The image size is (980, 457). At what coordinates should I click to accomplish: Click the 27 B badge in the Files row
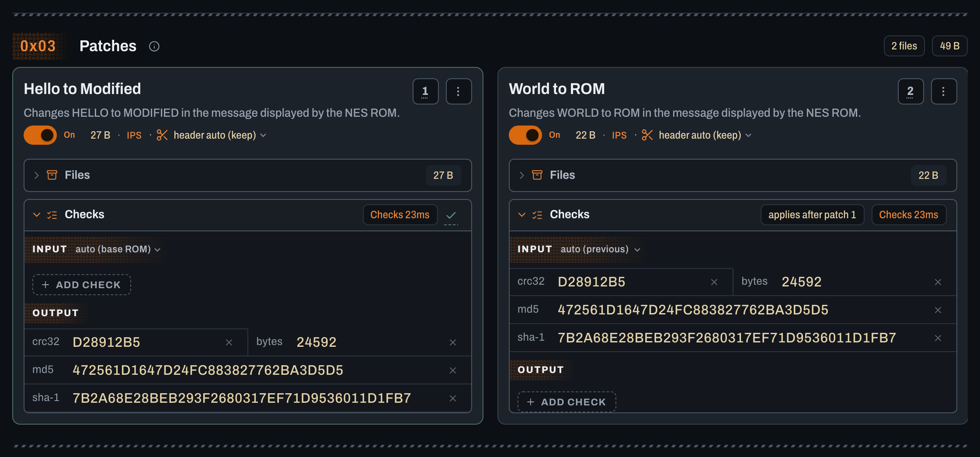coord(444,175)
